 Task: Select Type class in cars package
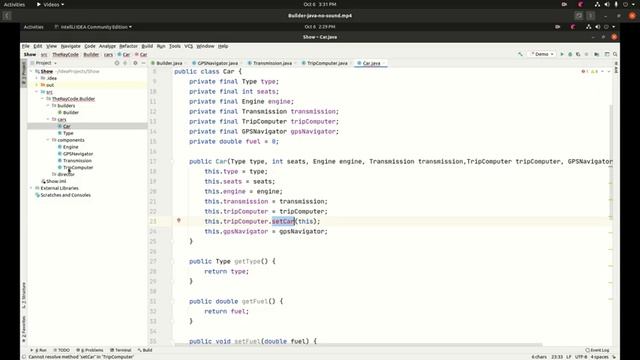68,133
